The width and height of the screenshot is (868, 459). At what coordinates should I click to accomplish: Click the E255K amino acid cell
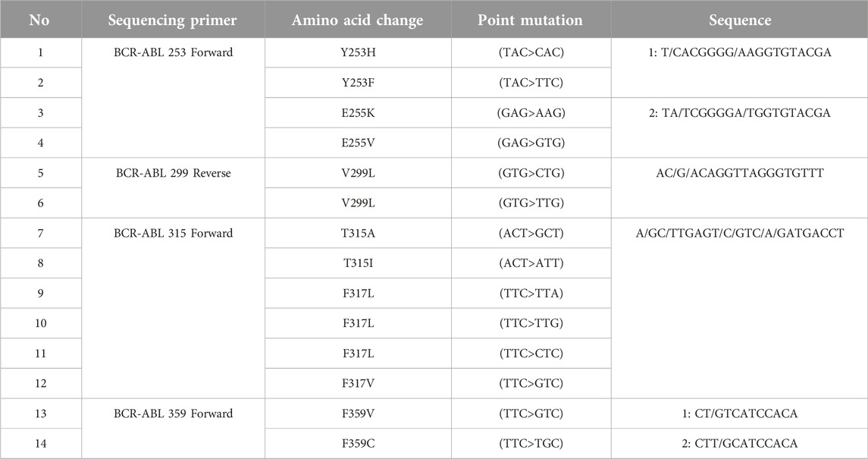pyautogui.click(x=358, y=113)
